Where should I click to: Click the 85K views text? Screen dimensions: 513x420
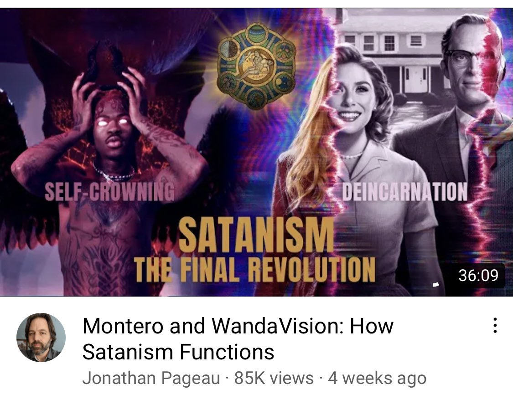click(x=274, y=378)
